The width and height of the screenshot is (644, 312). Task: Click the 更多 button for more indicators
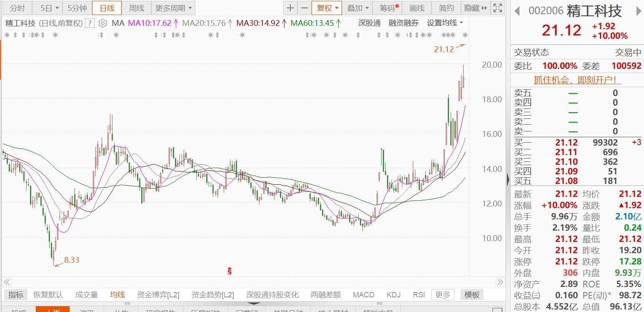click(442, 295)
